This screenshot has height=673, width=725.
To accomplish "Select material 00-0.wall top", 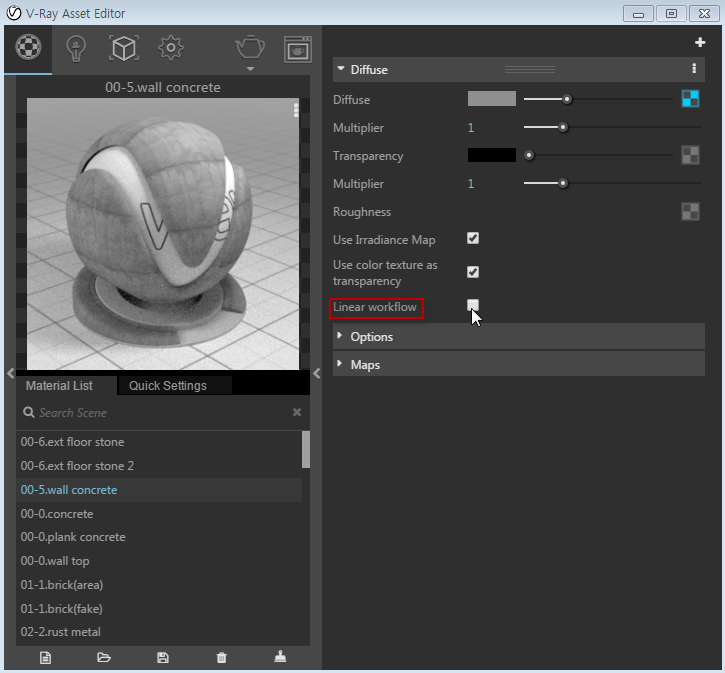I will click(x=159, y=561).
